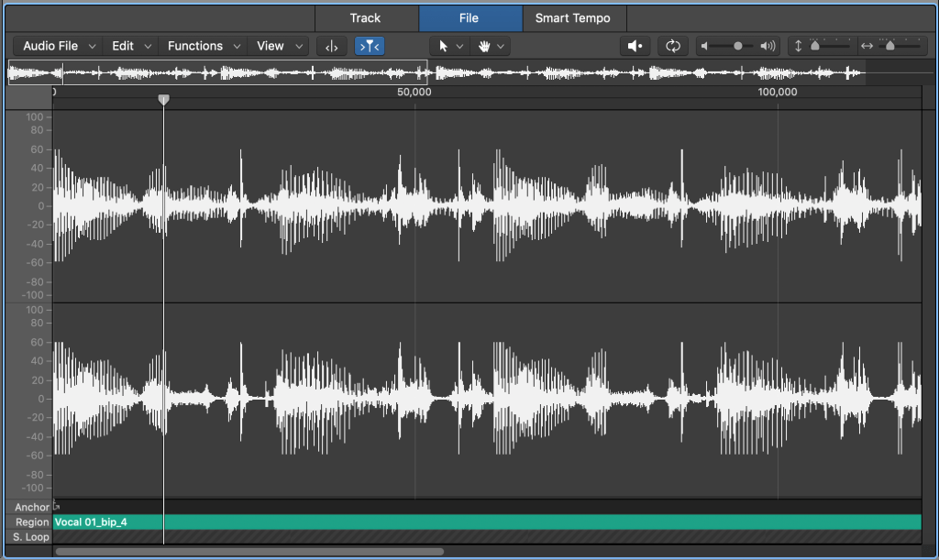Screen dimensions: 939x560
Task: Toggle Catch Playhead mode
Action: [370, 46]
